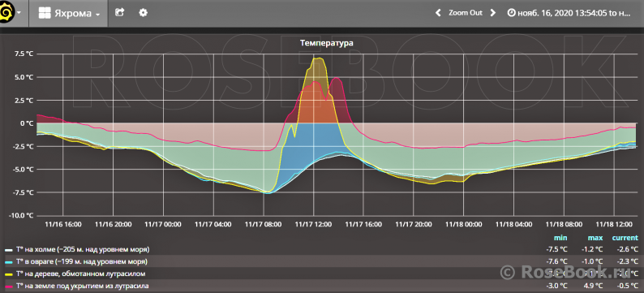
Task: Share the dashboard via share icon
Action: [x=119, y=13]
